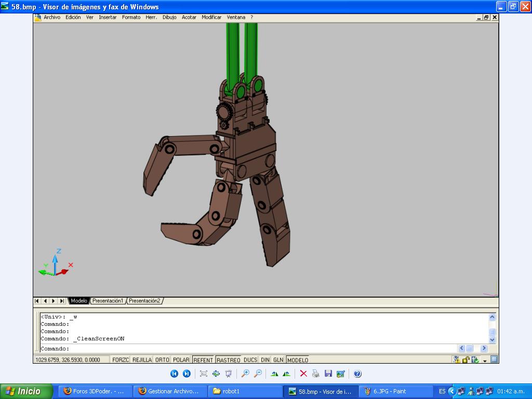Viewport: 532px width, 399px height.
Task: Toggle POLAR tracking
Action: click(x=181, y=360)
